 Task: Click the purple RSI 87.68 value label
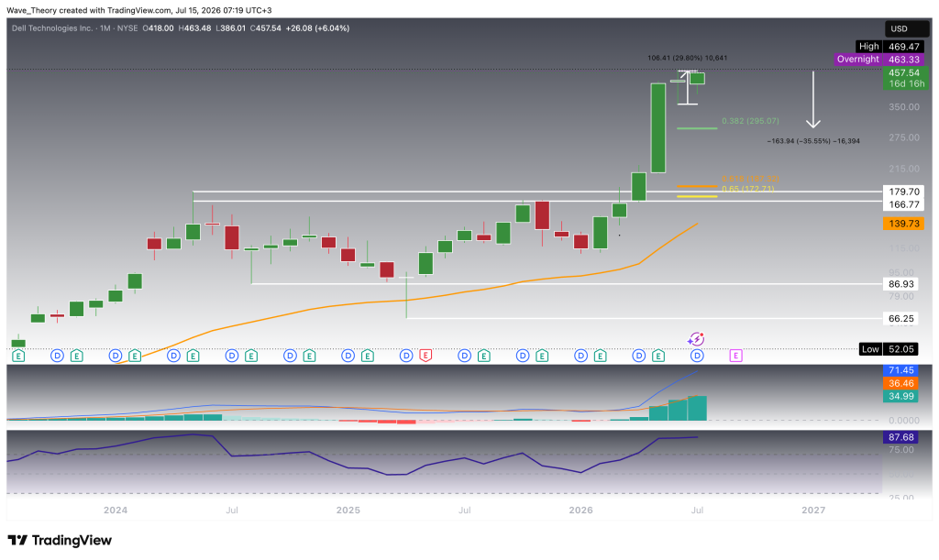point(900,437)
